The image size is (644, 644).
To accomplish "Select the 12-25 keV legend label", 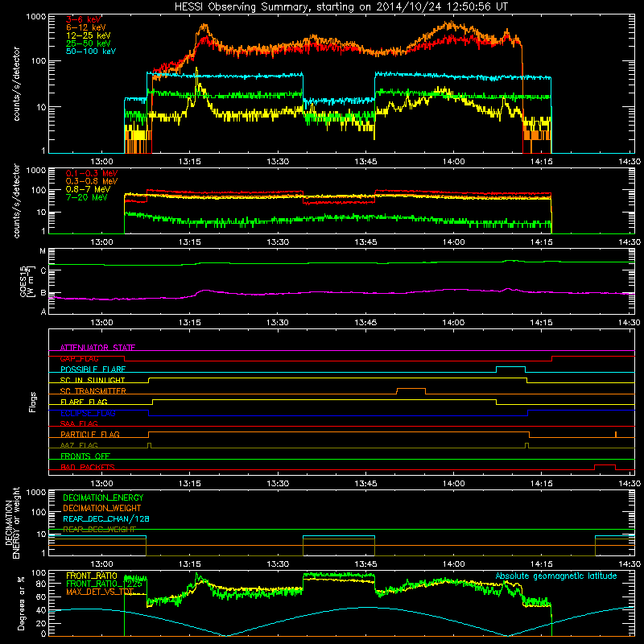I will coord(89,35).
